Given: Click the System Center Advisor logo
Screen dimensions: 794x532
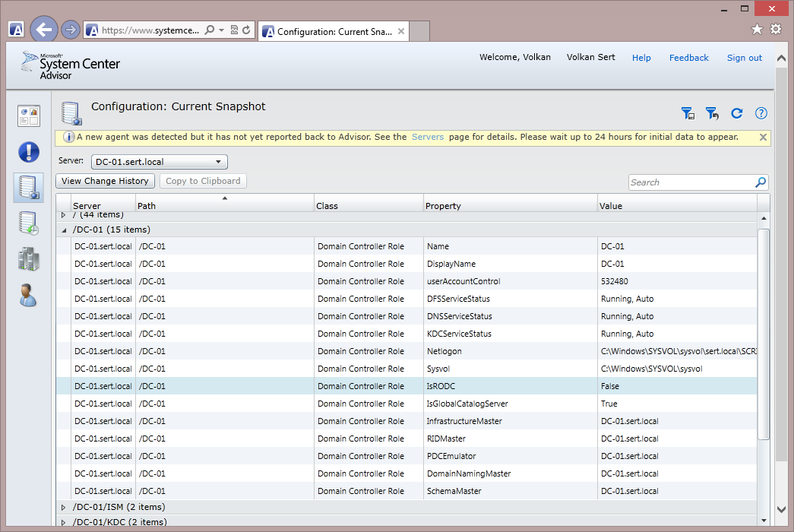Looking at the screenshot, I should [71, 65].
